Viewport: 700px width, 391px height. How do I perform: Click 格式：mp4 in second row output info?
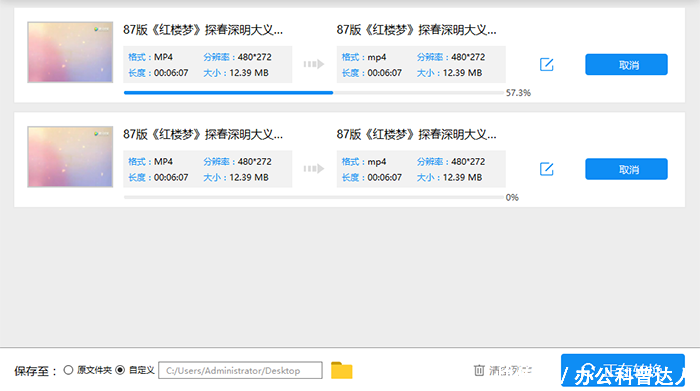pyautogui.click(x=364, y=162)
